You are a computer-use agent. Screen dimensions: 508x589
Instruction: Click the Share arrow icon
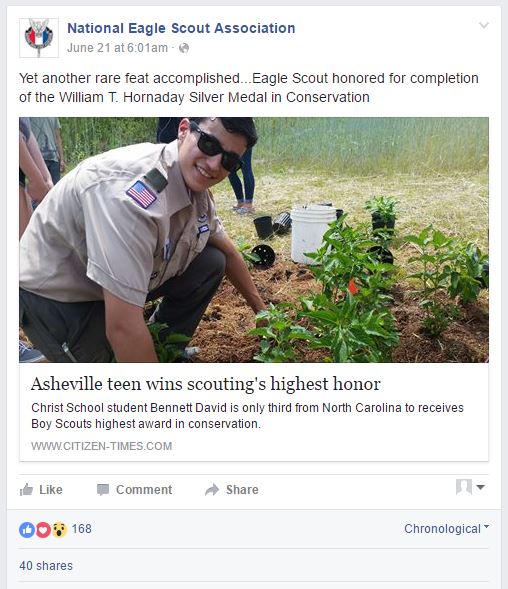click(x=212, y=489)
